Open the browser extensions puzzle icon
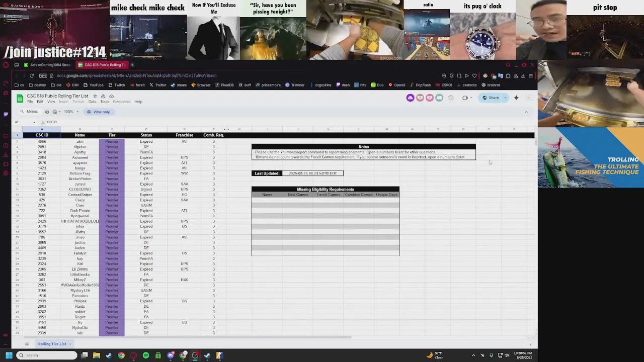The image size is (644, 362). 508,76
